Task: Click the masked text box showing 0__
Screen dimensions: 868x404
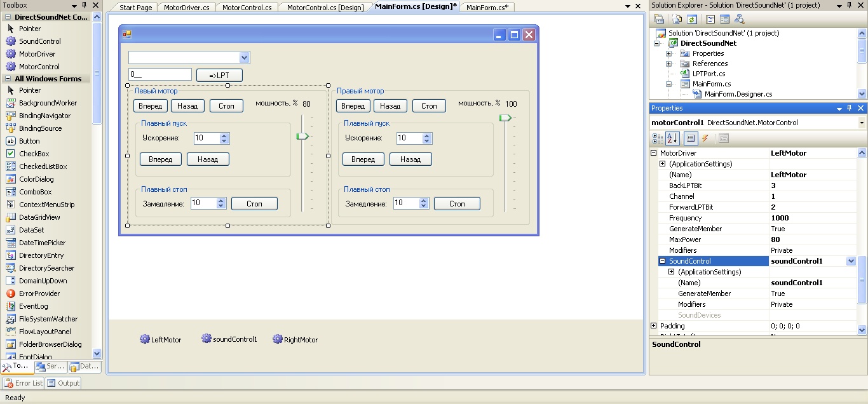Action: click(x=159, y=74)
